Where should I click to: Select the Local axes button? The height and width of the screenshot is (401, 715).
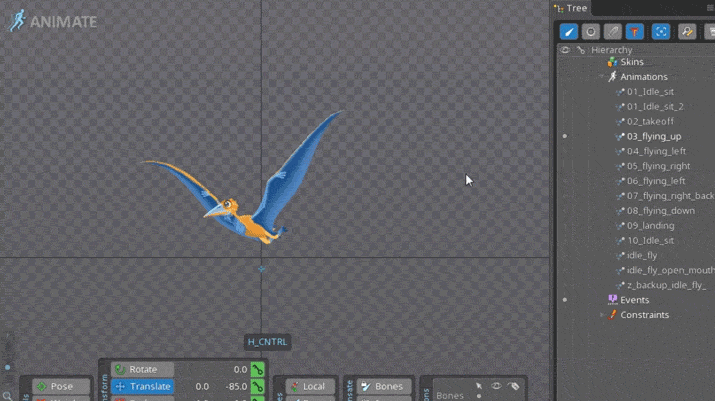[310, 386]
